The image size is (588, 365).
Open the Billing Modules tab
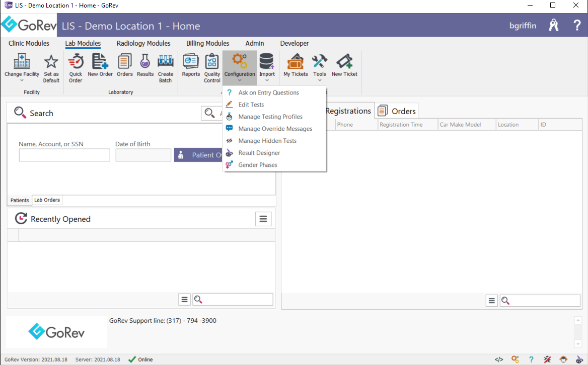[x=207, y=43]
